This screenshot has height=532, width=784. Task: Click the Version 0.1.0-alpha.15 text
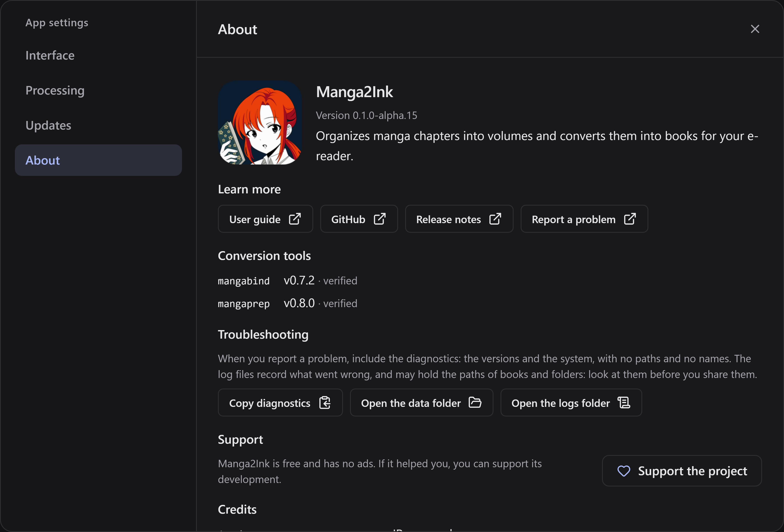[x=366, y=115]
